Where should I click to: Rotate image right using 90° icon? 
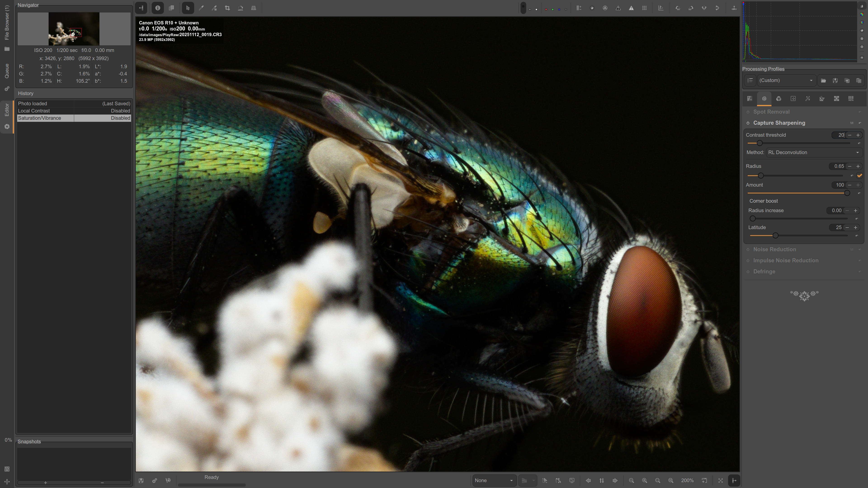(x=691, y=8)
